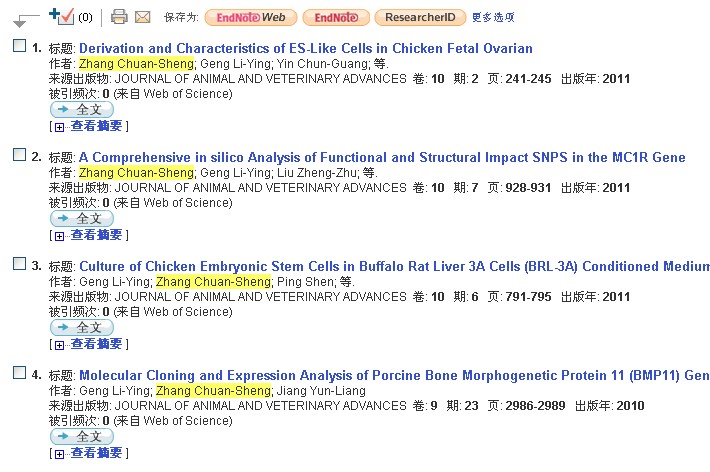710x472 pixels.
Task: Open full text for record 4
Action: click(82, 436)
